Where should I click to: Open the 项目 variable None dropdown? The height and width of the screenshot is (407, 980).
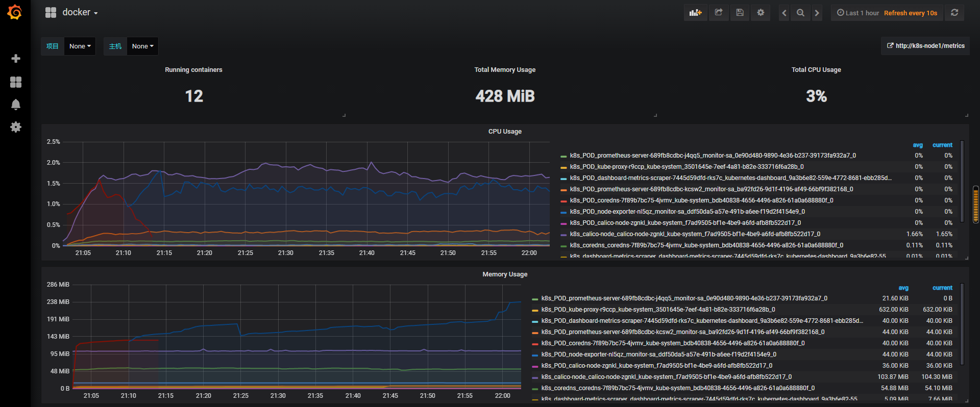pos(80,46)
